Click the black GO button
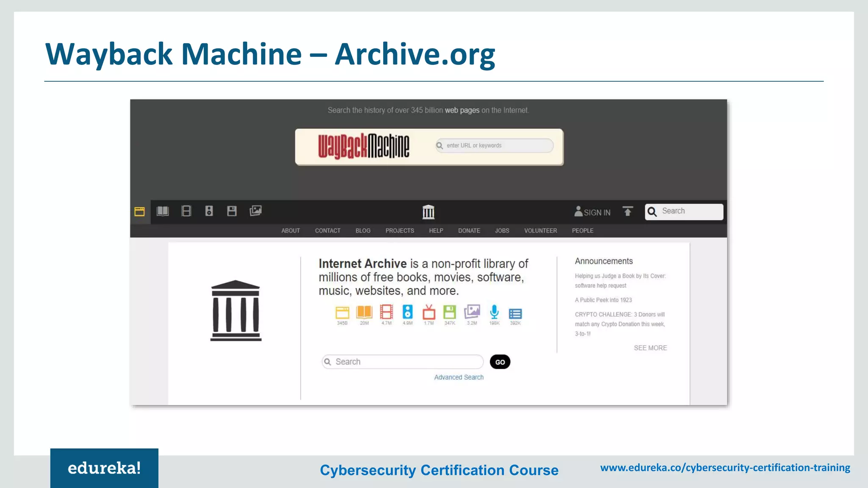 click(500, 362)
